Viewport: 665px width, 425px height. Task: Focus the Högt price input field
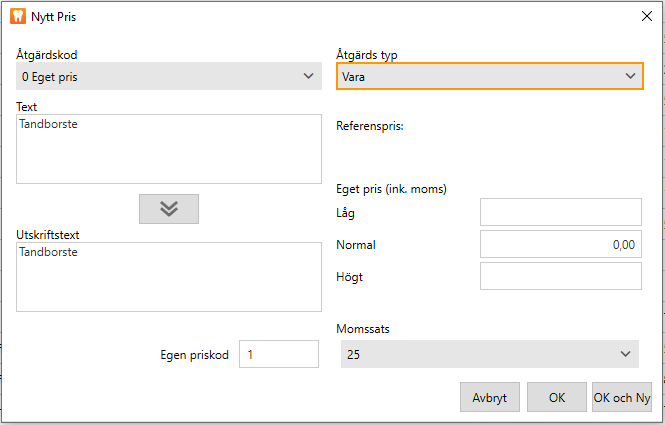click(560, 276)
